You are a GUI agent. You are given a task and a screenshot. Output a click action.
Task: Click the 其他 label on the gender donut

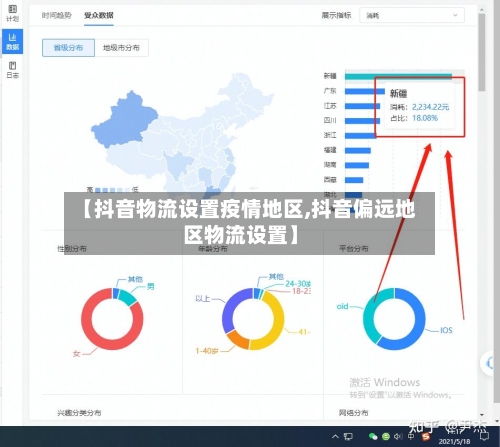coord(135,279)
